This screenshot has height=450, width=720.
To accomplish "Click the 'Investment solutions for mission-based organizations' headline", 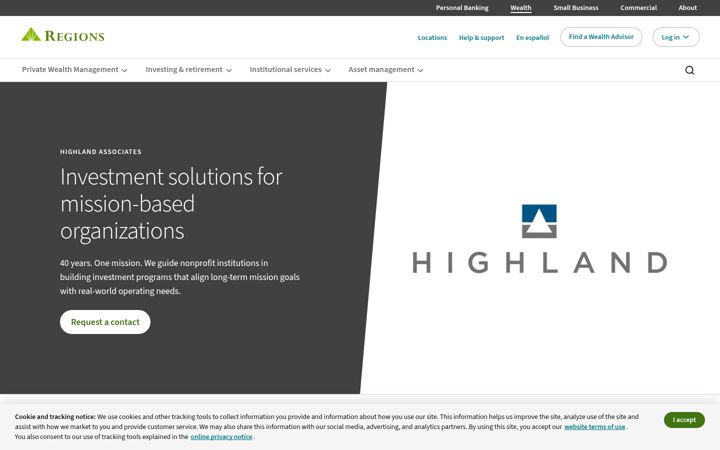I will (x=171, y=203).
